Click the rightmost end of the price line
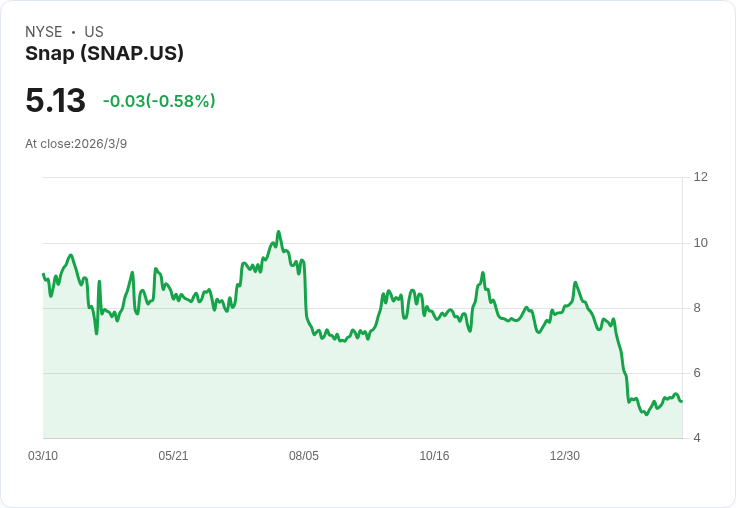This screenshot has width=736, height=508. [x=682, y=402]
